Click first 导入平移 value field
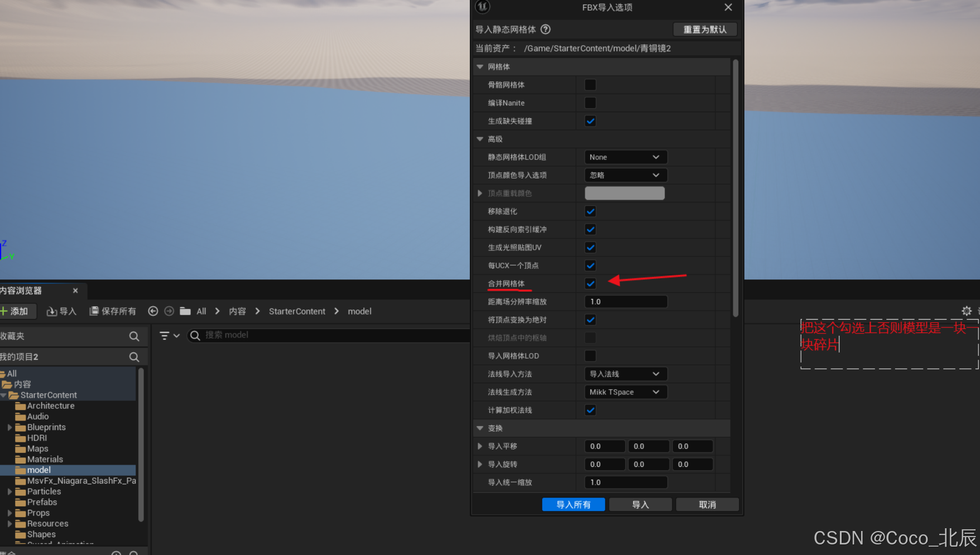The height and width of the screenshot is (555, 980). (604, 446)
